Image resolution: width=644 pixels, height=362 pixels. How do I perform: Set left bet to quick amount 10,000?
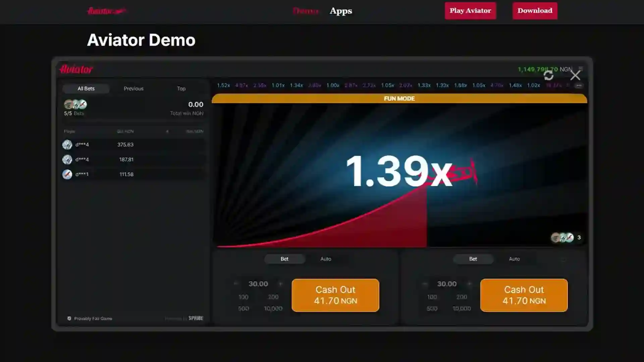coord(273,308)
